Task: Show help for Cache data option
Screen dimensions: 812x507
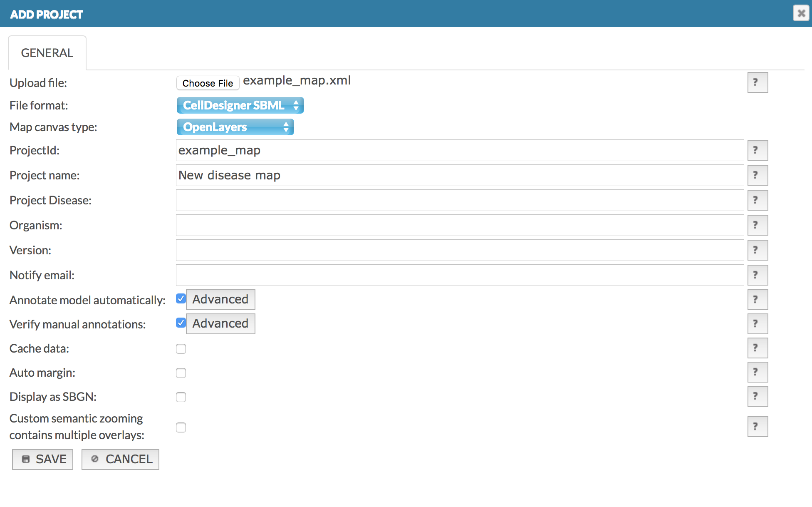Action: pyautogui.click(x=757, y=348)
